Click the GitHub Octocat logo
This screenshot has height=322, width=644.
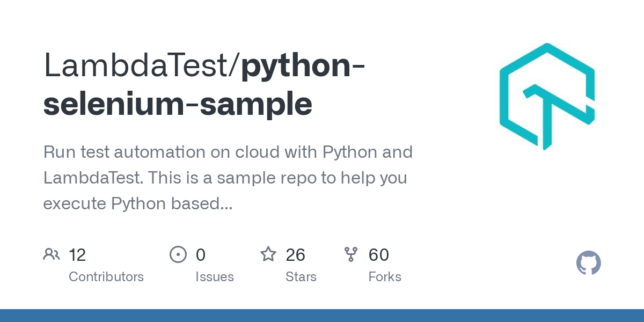(588, 264)
